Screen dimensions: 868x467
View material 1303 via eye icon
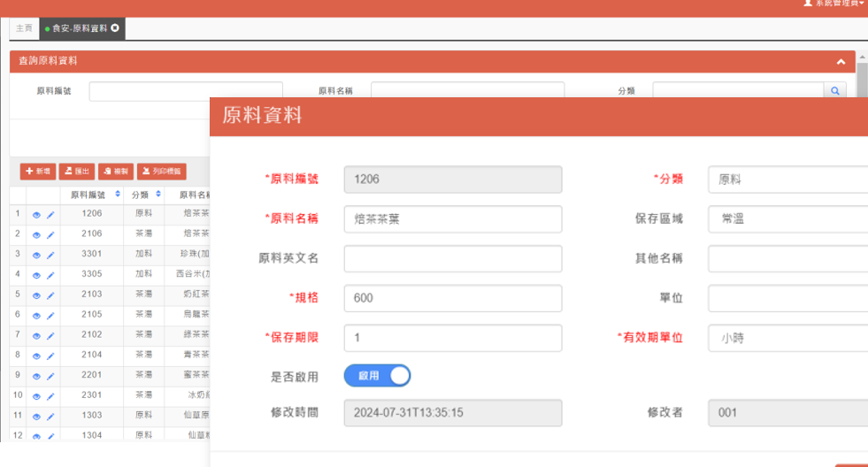[x=36, y=417]
